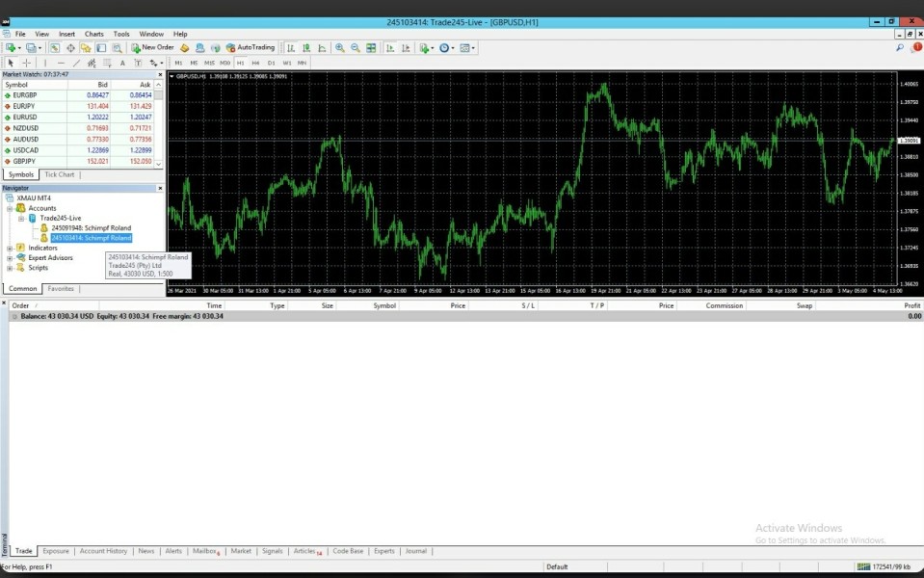Toggle the AutoTrading button
Viewport: 924px width, 578px height.
(x=251, y=48)
